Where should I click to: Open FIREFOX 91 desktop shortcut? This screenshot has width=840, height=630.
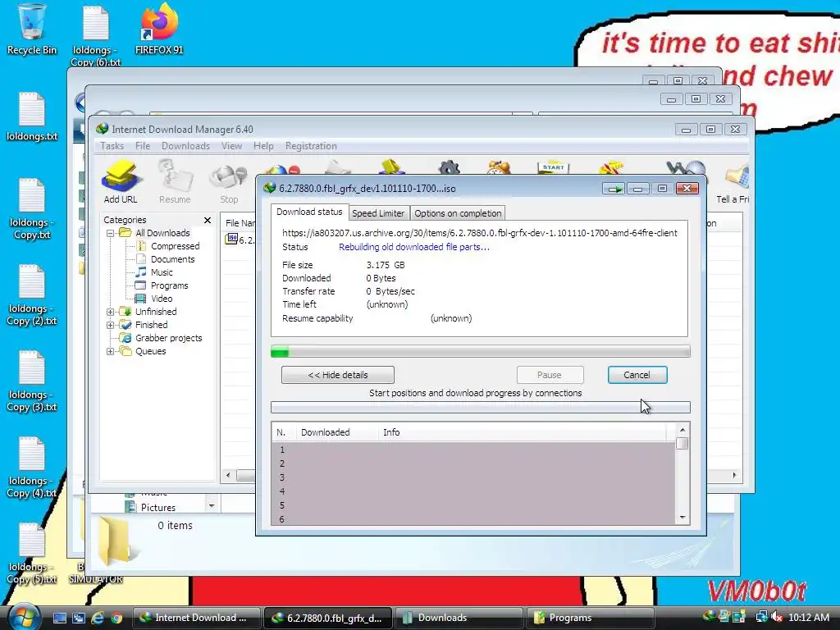159,30
